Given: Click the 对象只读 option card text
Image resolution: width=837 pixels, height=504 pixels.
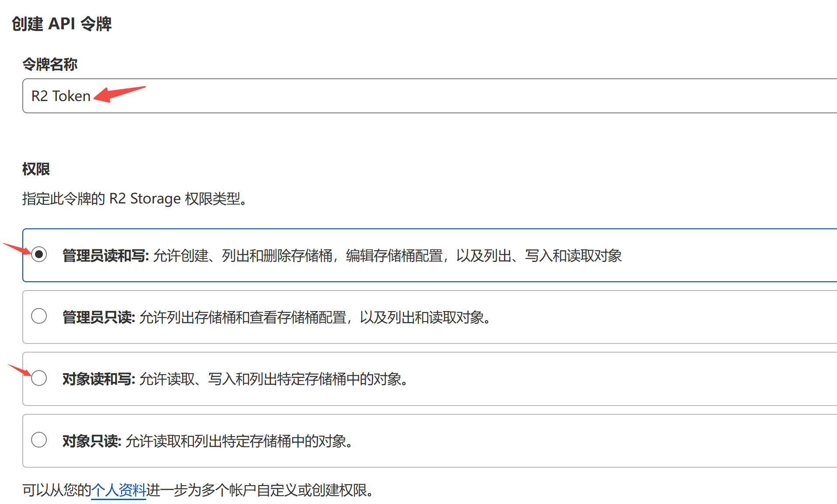Looking at the screenshot, I should pos(208,441).
